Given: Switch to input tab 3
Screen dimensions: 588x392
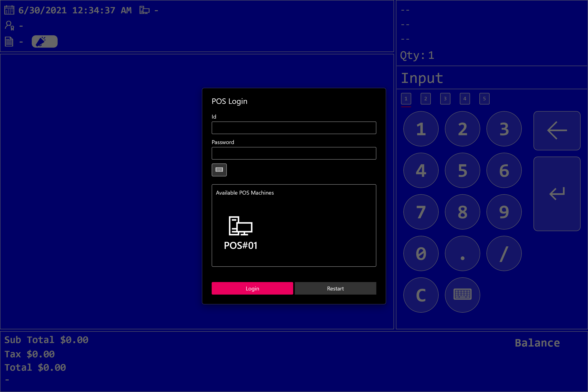Looking at the screenshot, I should [x=445, y=99].
